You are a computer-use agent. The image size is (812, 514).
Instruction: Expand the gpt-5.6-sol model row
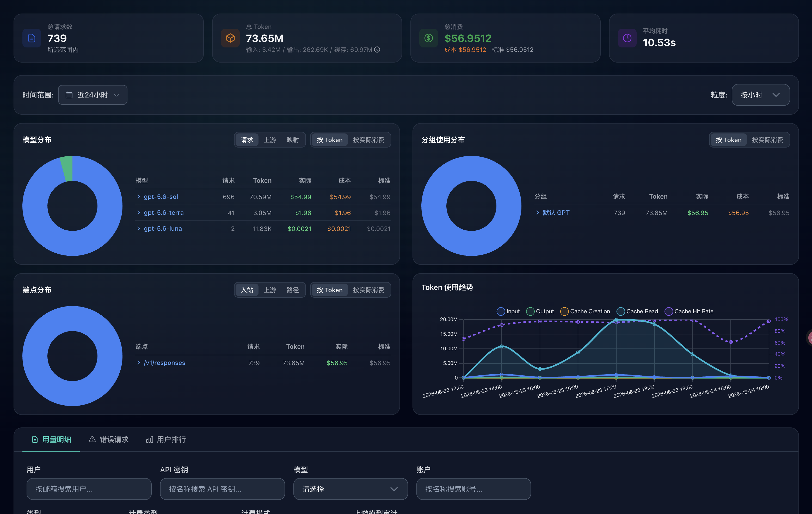click(139, 197)
